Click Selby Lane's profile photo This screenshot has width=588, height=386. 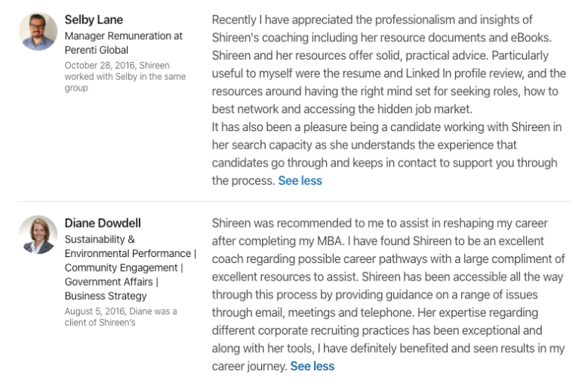(x=38, y=32)
